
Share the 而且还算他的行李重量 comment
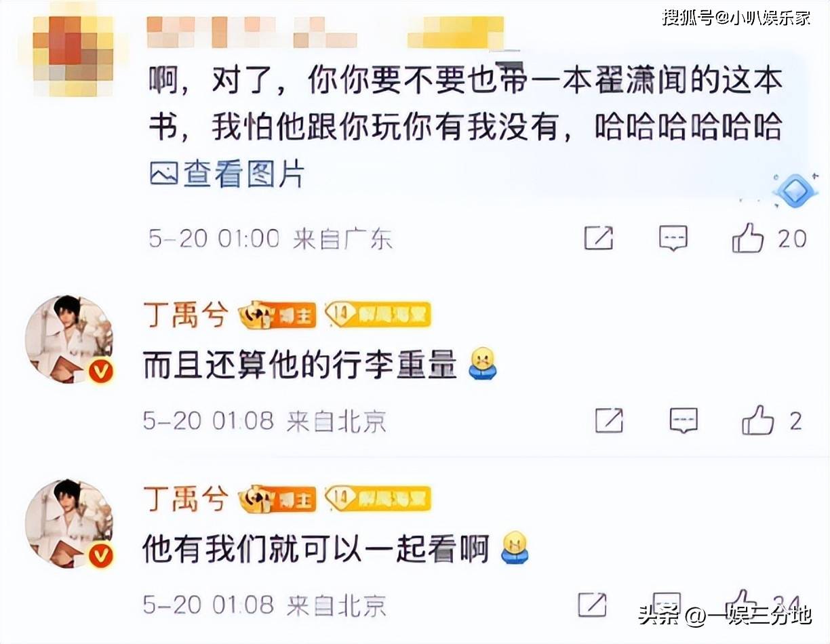point(609,421)
